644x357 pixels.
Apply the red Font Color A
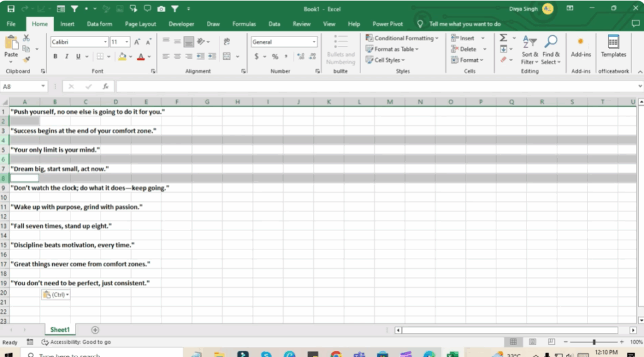[x=140, y=56]
